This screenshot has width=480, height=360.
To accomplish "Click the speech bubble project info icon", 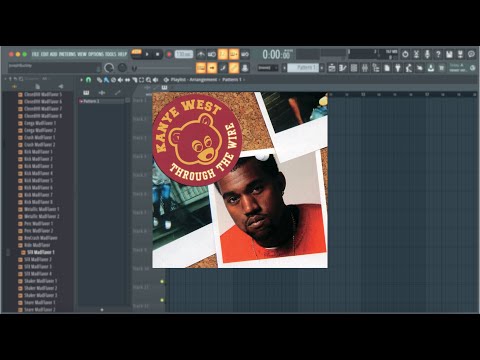I will tap(471, 54).
